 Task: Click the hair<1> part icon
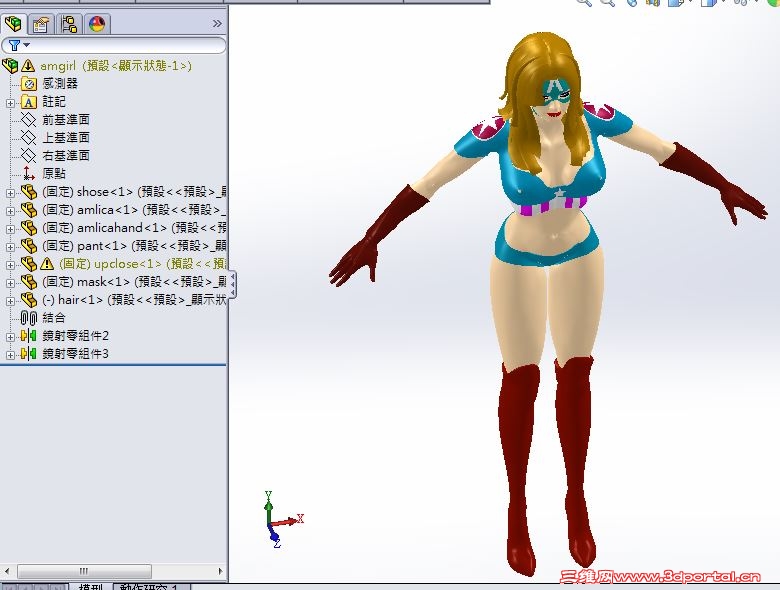[29, 299]
